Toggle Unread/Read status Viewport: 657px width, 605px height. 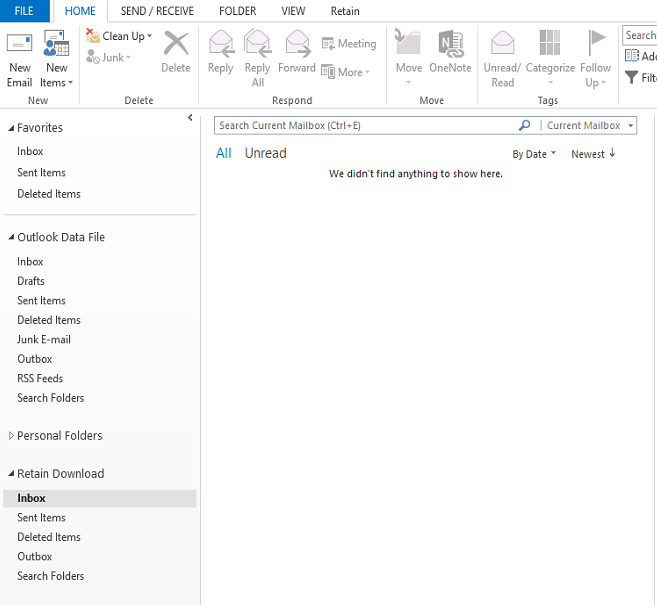tap(502, 59)
